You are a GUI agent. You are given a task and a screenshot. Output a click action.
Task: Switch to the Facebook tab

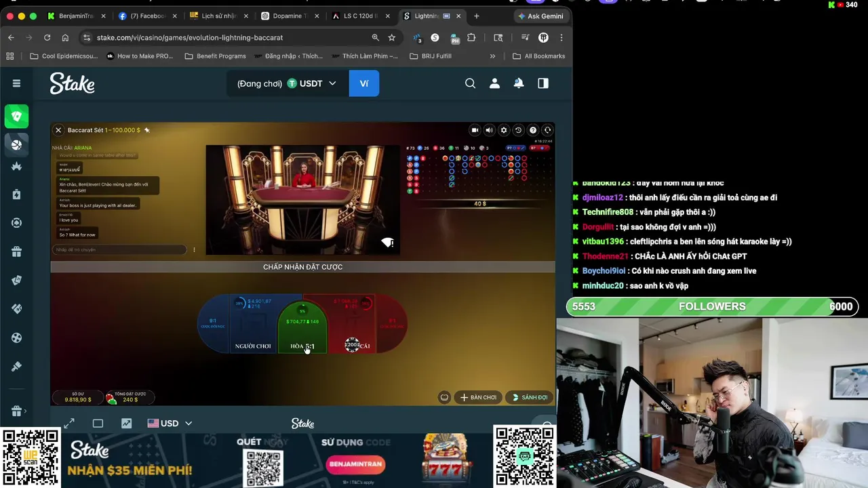147,16
